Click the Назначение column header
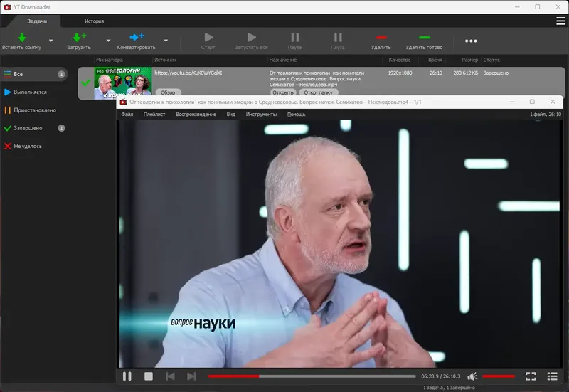The image size is (569, 392). 283,60
